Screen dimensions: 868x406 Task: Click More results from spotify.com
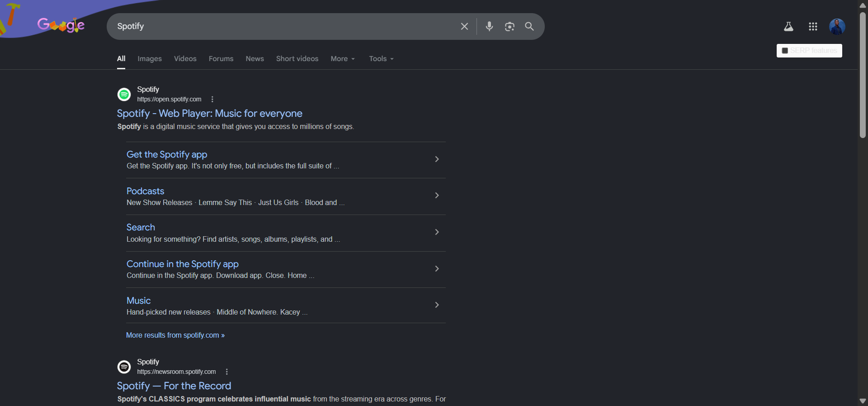point(175,335)
